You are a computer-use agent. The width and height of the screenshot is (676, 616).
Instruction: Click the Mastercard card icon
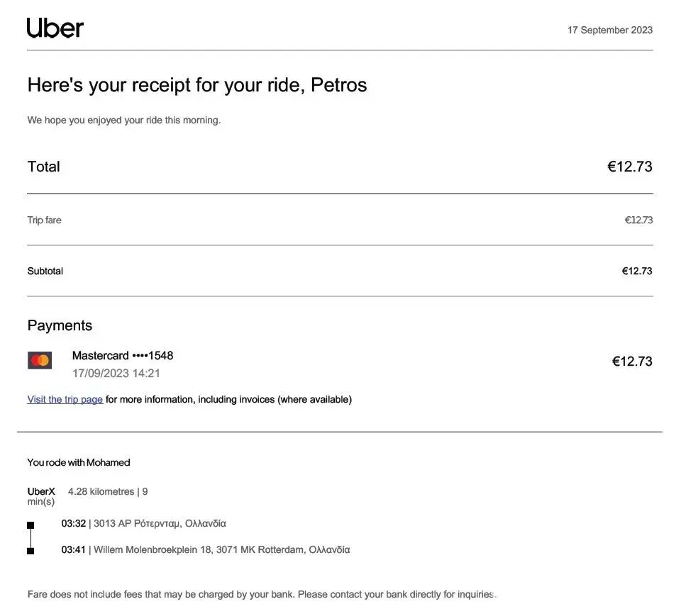40,361
